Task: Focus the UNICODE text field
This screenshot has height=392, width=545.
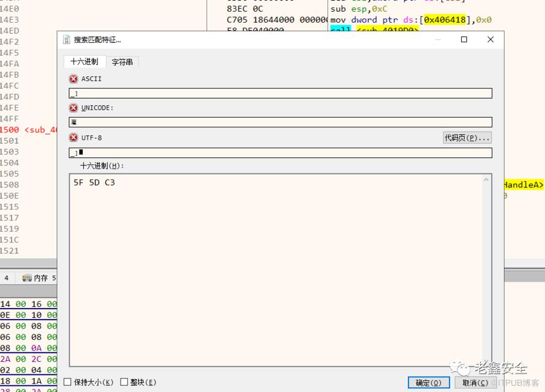Action: coord(280,123)
